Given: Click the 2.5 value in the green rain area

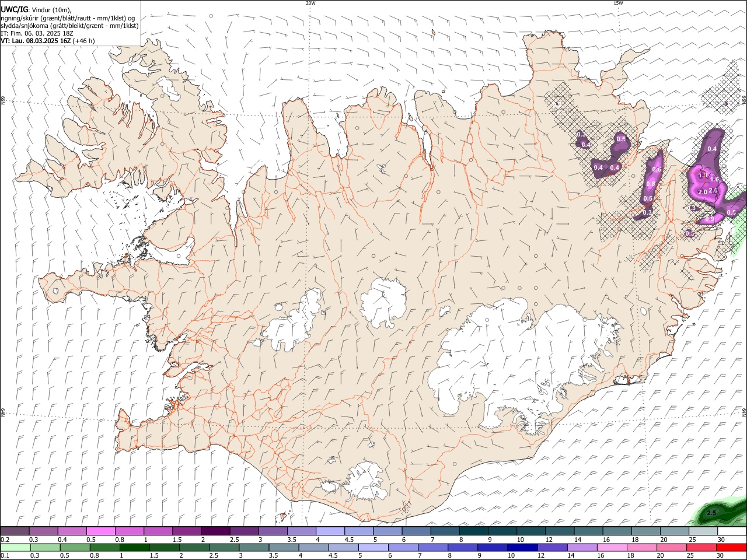Looking at the screenshot, I should [711, 513].
